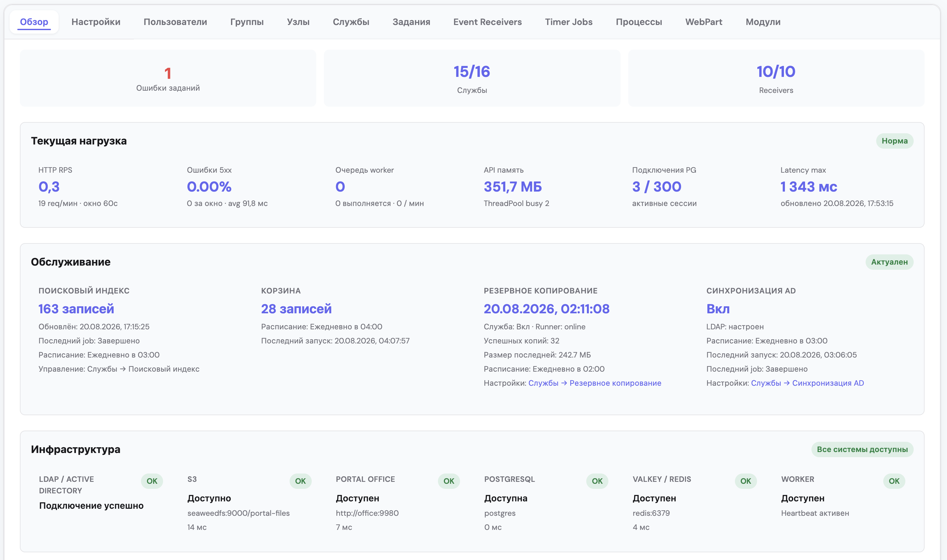This screenshot has width=947, height=560.
Task: Click the OK badge next to S3
Action: click(x=300, y=481)
